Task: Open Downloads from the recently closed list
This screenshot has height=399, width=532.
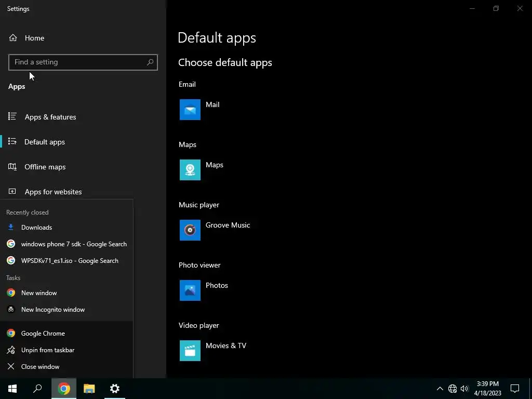Action: pos(66,228)
